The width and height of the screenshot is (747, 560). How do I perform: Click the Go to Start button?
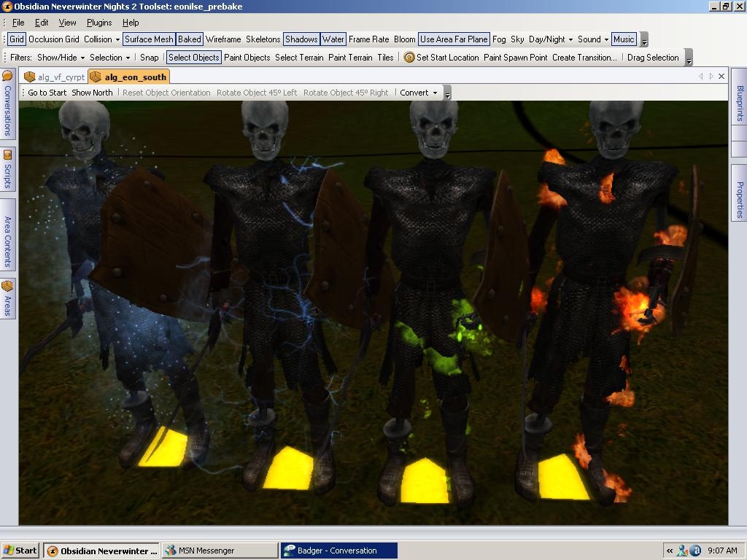click(47, 93)
